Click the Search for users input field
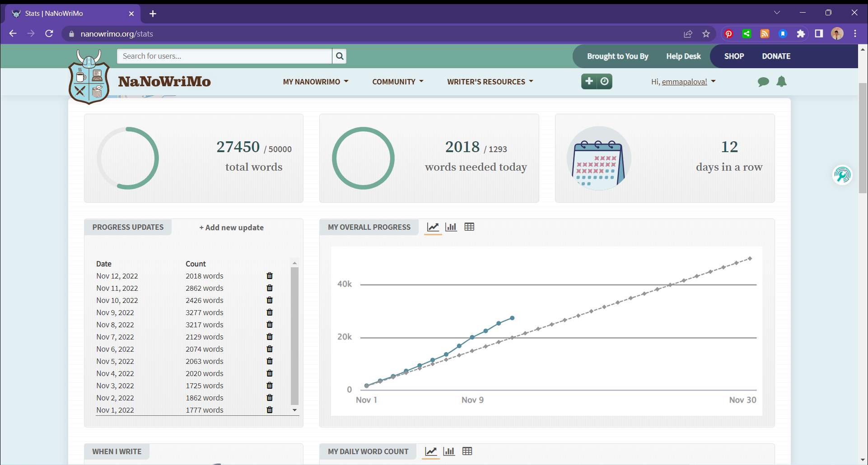Viewport: 868px width, 465px height. click(224, 56)
